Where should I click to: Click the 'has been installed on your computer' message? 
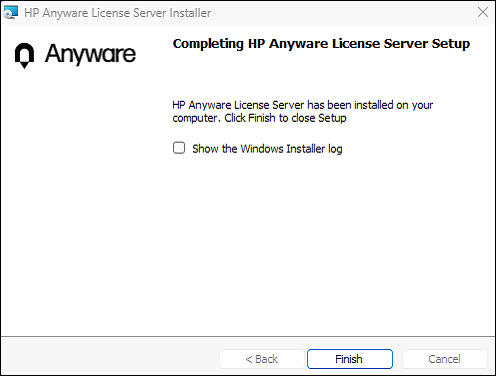tap(303, 111)
